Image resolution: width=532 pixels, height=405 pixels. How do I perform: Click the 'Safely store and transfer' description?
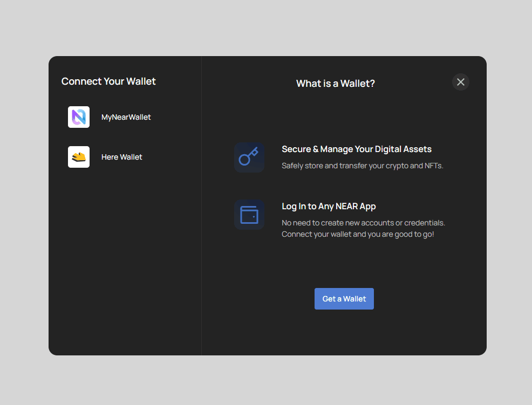pos(362,166)
